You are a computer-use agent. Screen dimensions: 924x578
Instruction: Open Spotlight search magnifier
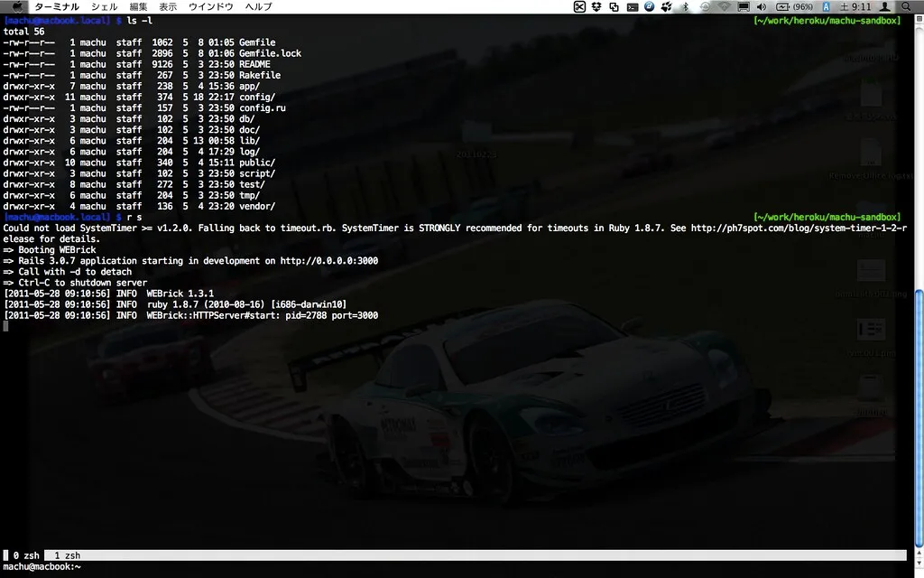pos(906,6)
